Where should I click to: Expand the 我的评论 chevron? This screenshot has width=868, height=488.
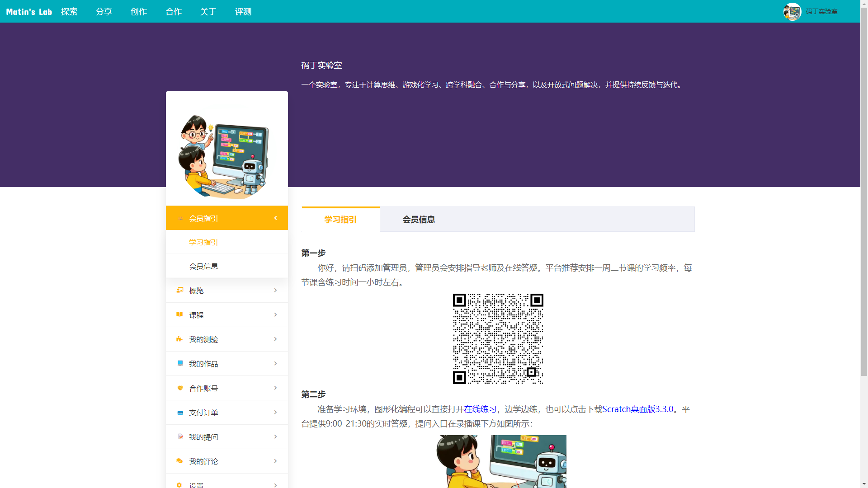[x=275, y=461]
